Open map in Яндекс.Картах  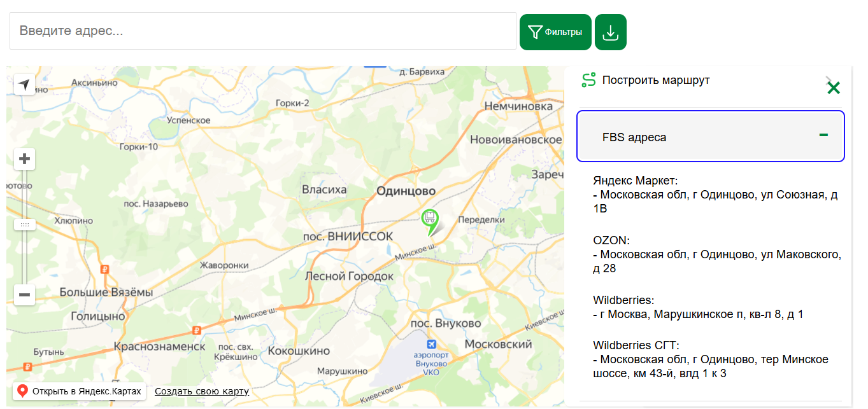80,391
